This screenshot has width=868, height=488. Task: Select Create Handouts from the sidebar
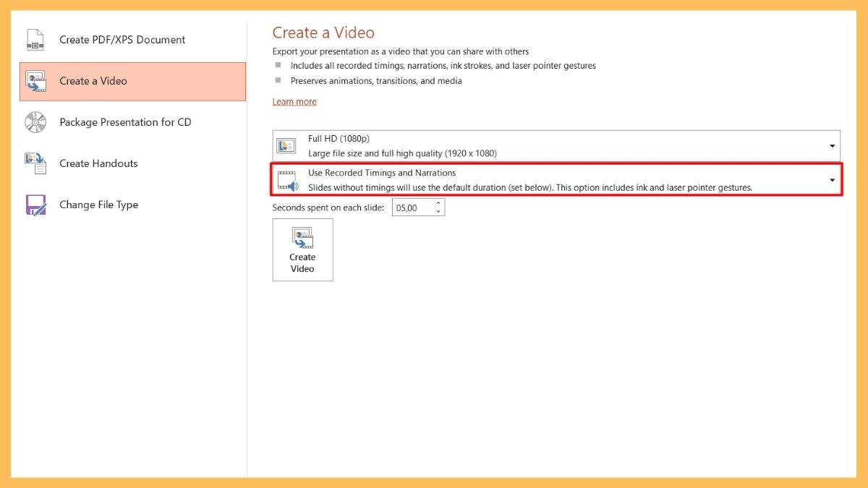pyautogui.click(x=98, y=163)
